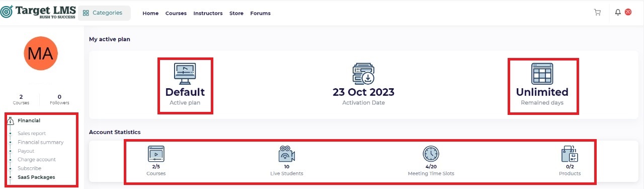Select SaaS Packages in sidebar
The height and width of the screenshot is (189, 644).
(x=36, y=177)
